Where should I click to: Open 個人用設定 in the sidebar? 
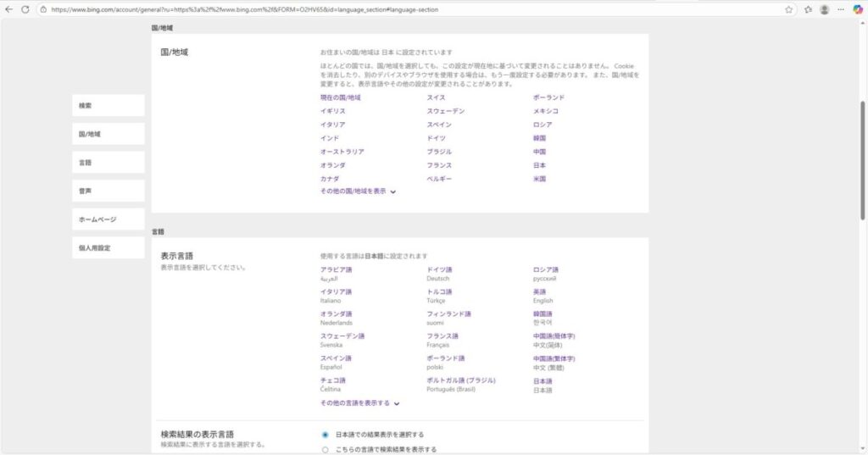[x=108, y=248]
